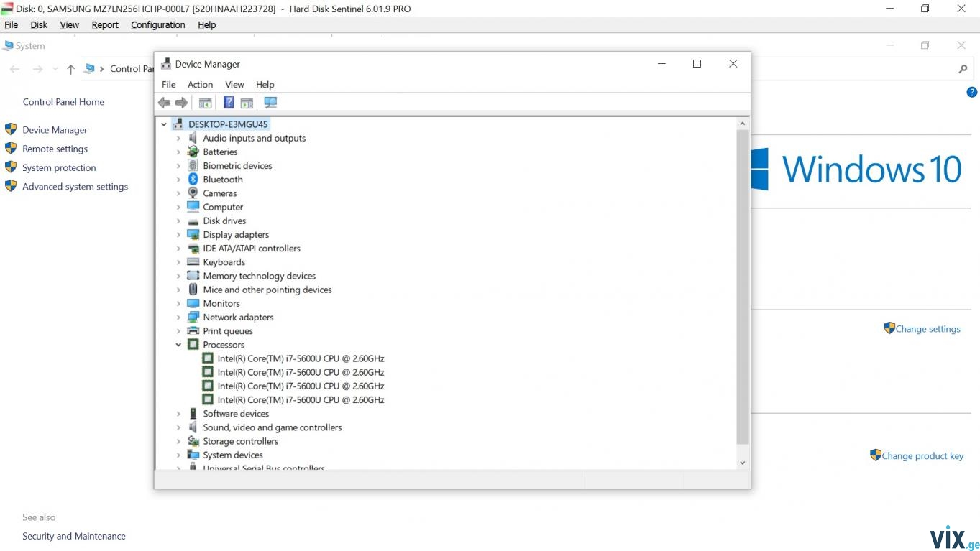
Task: Open Advanced system settings link
Action: (x=75, y=187)
